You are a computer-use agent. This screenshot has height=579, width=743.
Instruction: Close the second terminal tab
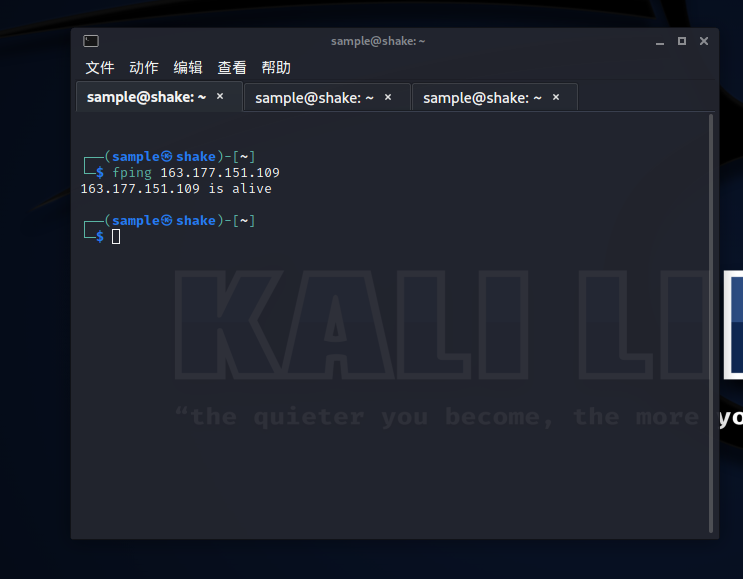388,97
